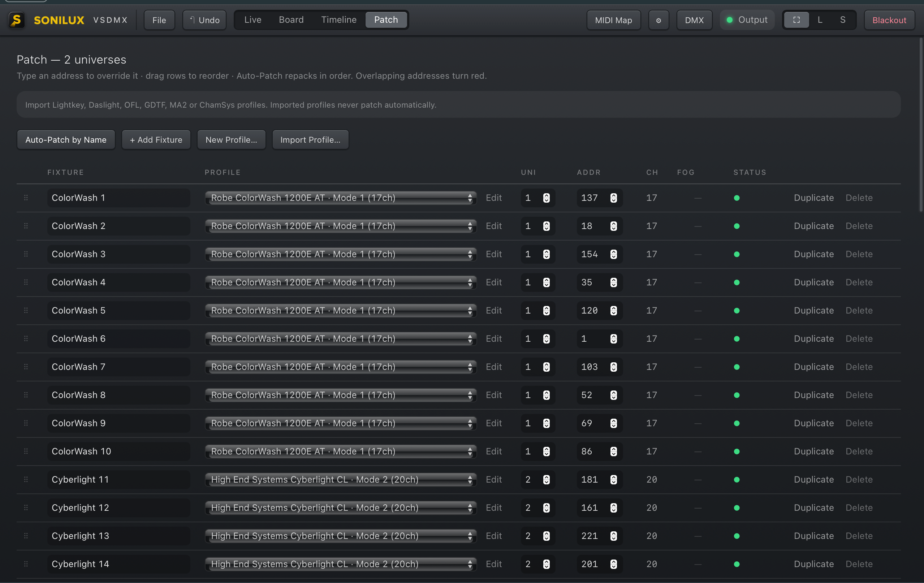Open profile dropdown for ColorWash 3

pyautogui.click(x=341, y=254)
